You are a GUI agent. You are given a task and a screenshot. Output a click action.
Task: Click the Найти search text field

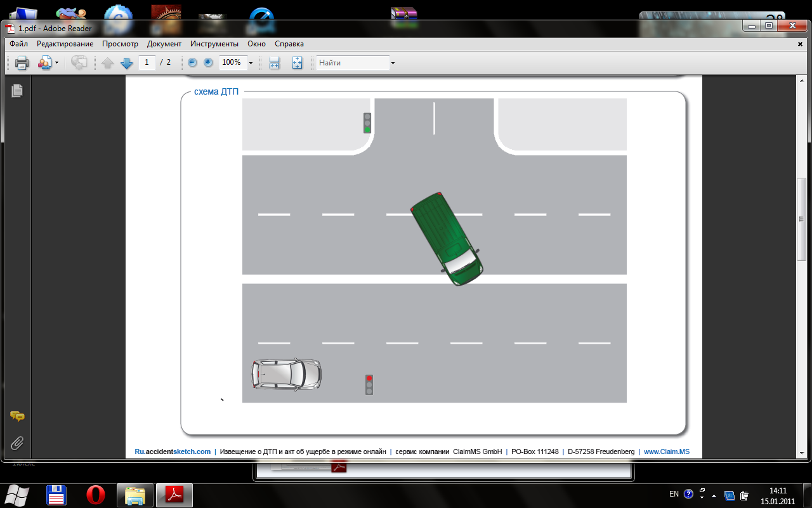coord(353,63)
